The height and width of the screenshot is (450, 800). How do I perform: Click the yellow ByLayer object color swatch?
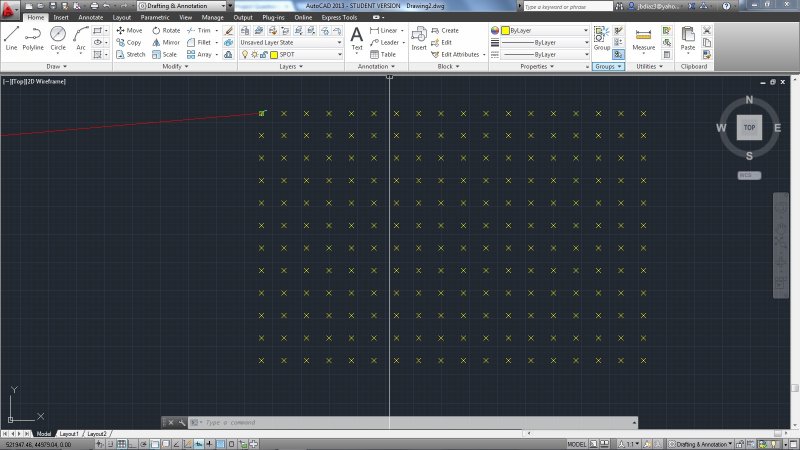tap(505, 31)
